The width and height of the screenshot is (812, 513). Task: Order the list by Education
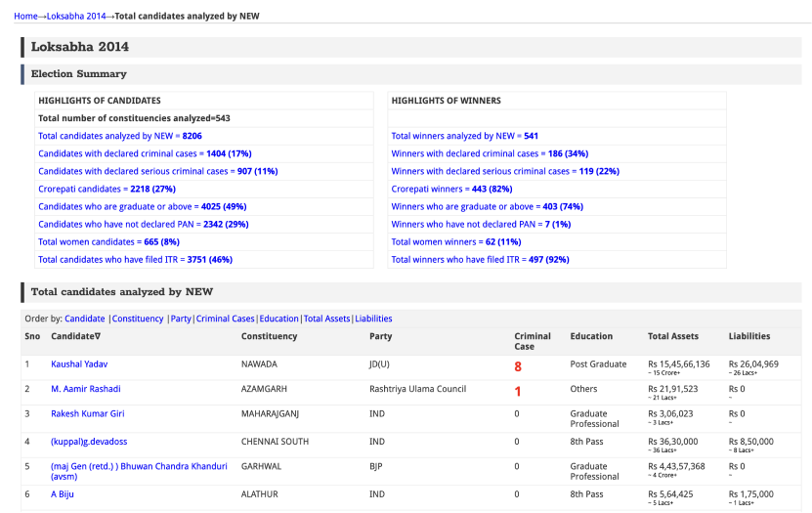point(278,319)
